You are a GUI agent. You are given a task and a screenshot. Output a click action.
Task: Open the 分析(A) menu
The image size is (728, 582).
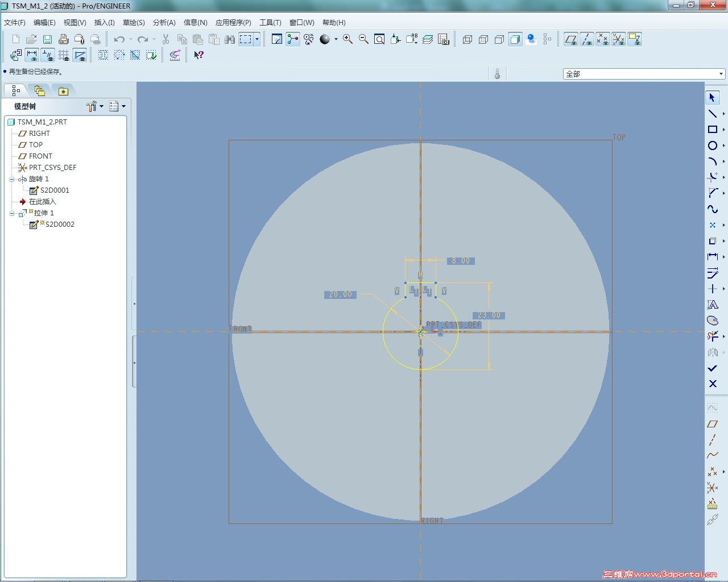coord(164,23)
